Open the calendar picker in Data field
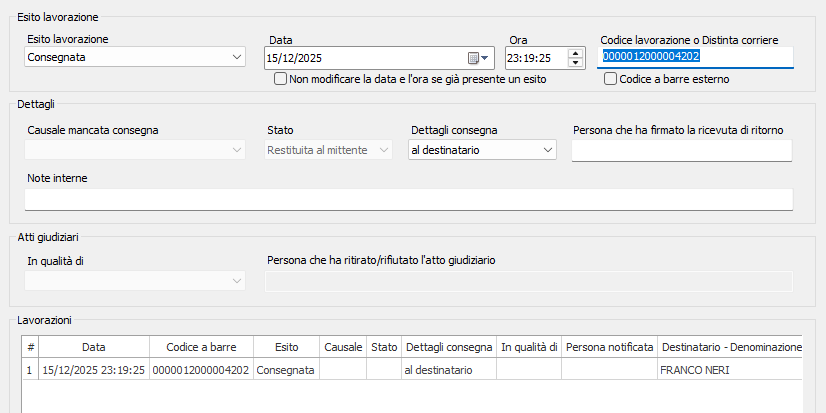 tap(477, 58)
